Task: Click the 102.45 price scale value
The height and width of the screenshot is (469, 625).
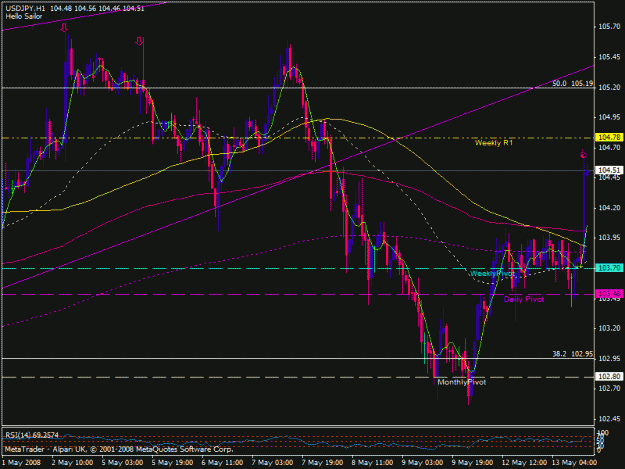Action: 609,419
